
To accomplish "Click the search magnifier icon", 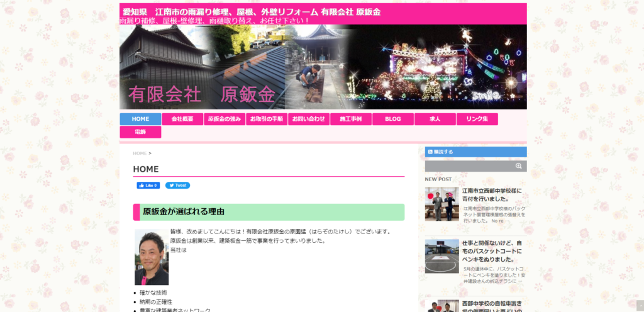I will [518, 166].
